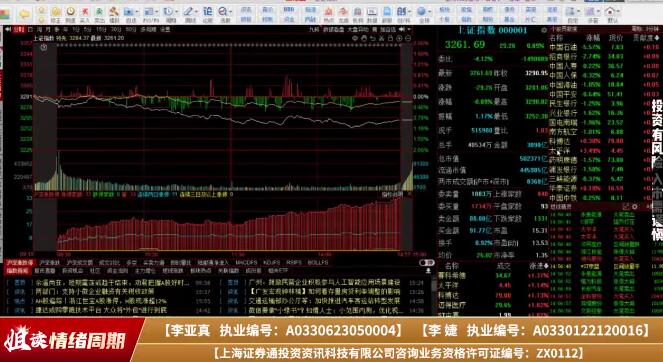Screen dimensions: 663x362
Task: Open the 交通运输部办公厅 news headline
Action: (x=324, y=301)
